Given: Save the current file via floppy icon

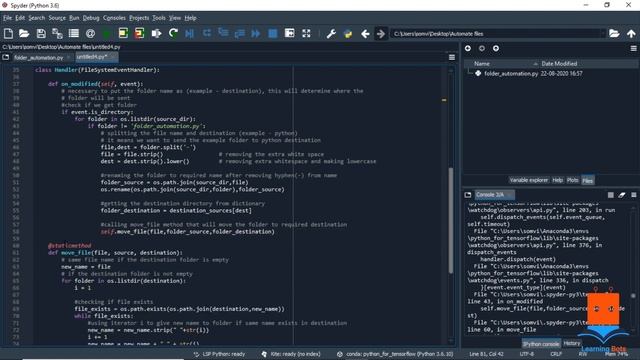Looking at the screenshot, I should pyautogui.click(x=41, y=33).
